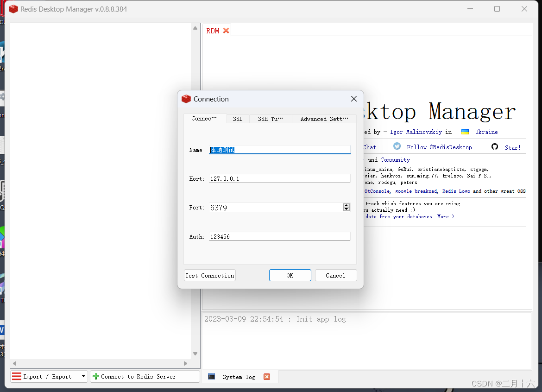Maximize the Redis Desktop Manager window
The width and height of the screenshot is (542, 392).
[497, 9]
